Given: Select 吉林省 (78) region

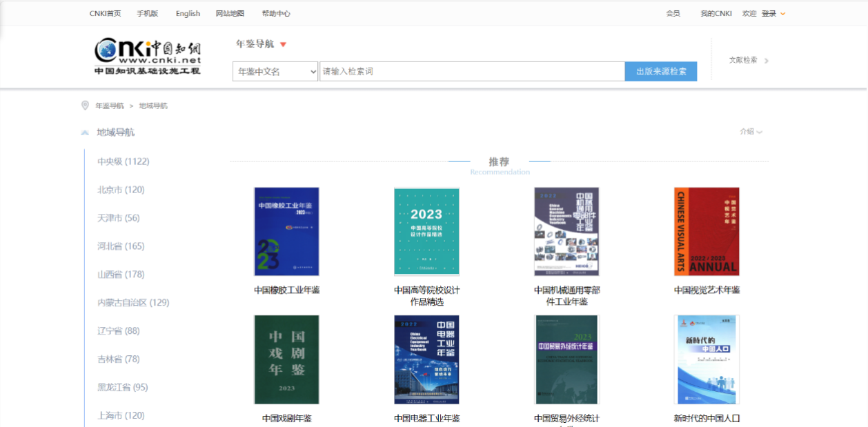Looking at the screenshot, I should [x=119, y=359].
